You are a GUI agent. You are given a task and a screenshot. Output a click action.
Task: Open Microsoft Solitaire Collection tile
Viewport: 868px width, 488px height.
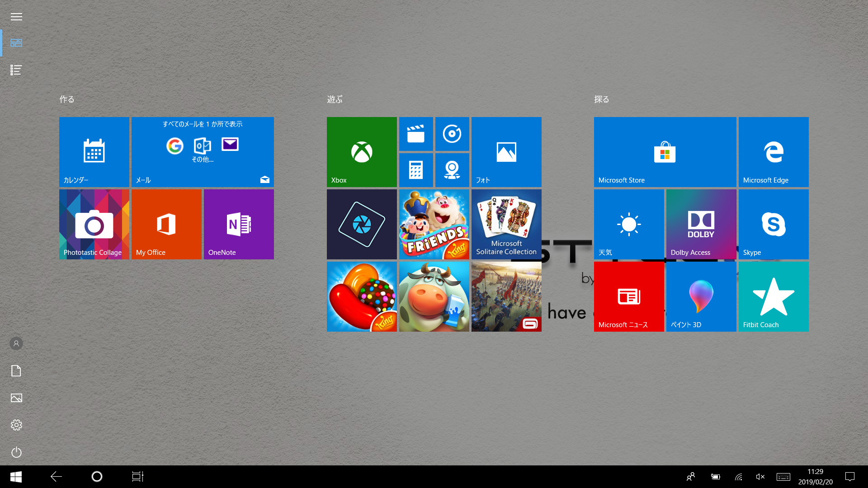506,224
